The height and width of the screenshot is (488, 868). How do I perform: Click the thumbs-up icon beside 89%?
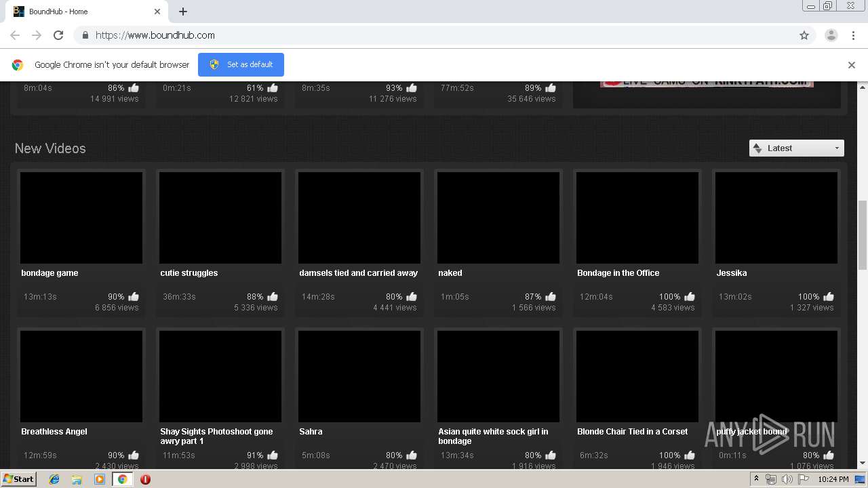tap(551, 88)
